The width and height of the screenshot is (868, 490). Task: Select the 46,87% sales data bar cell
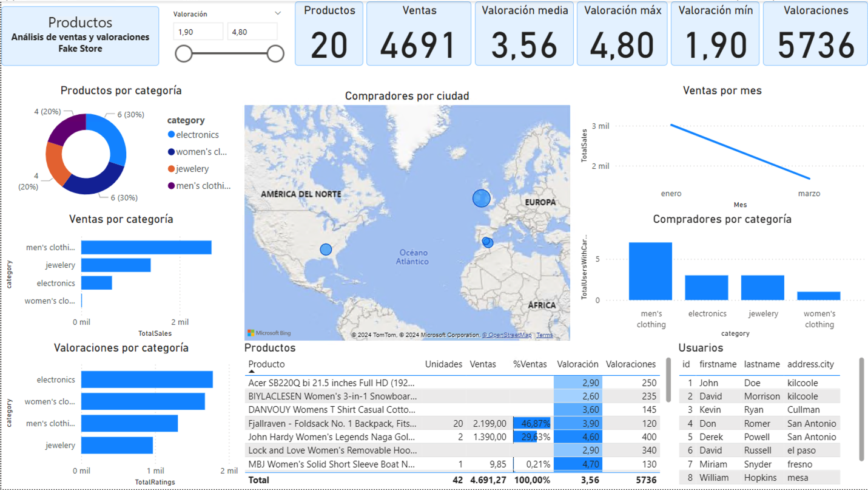click(x=532, y=423)
